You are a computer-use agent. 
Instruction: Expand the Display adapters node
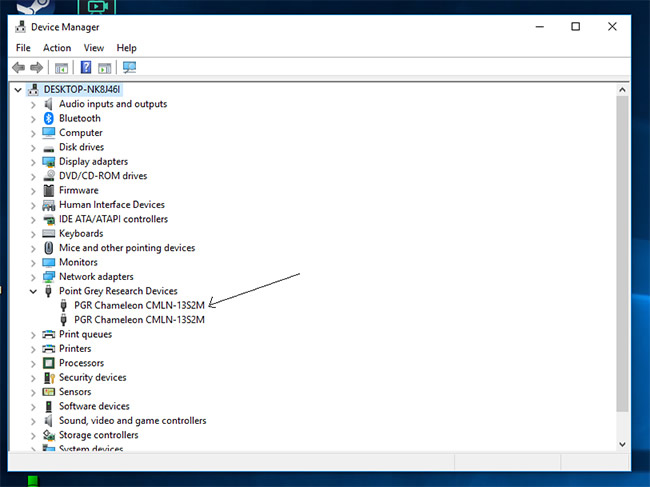(33, 162)
